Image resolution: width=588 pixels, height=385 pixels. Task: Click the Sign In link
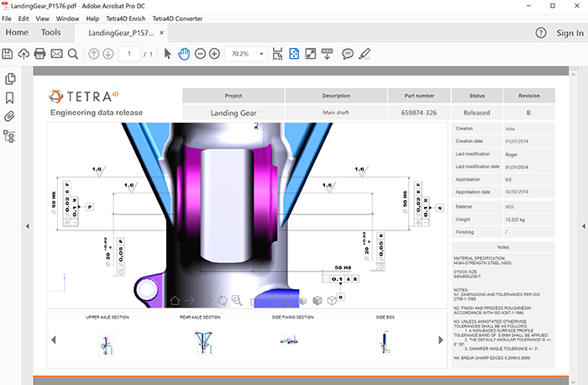(x=569, y=33)
